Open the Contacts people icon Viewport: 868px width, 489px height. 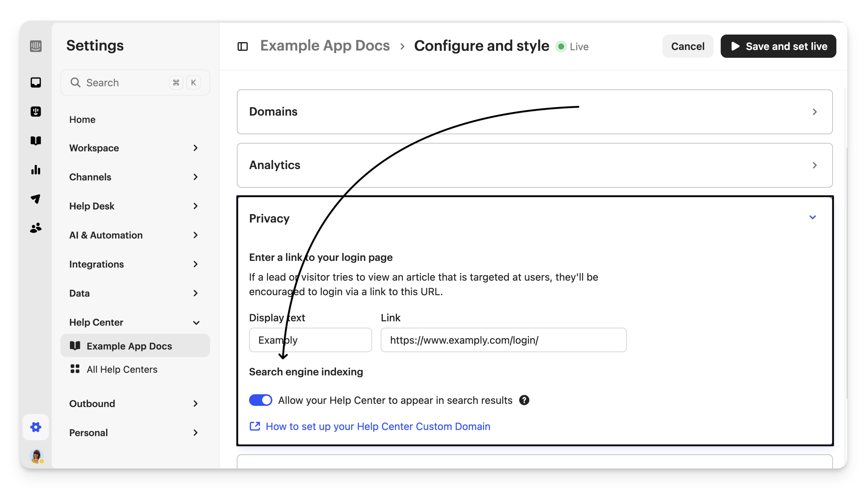point(36,228)
